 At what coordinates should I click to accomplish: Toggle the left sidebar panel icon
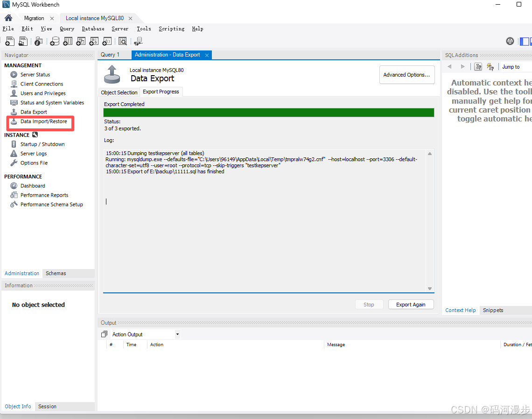(524, 41)
